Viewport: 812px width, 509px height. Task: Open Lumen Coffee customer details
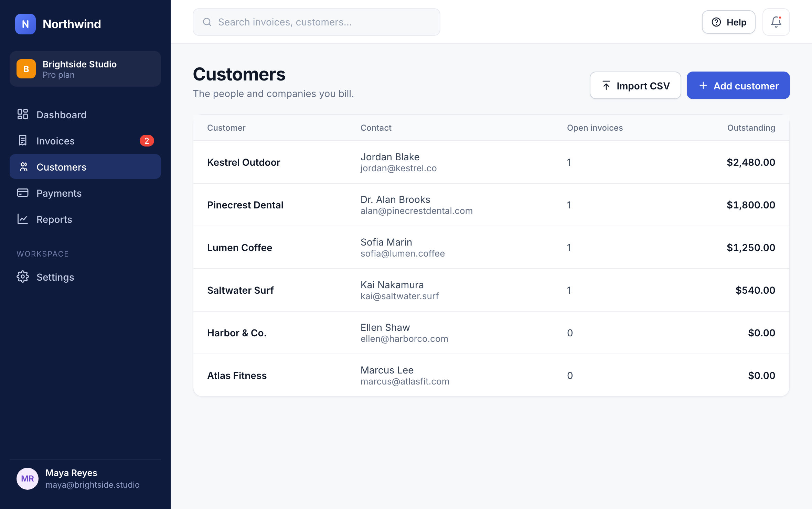point(491,247)
